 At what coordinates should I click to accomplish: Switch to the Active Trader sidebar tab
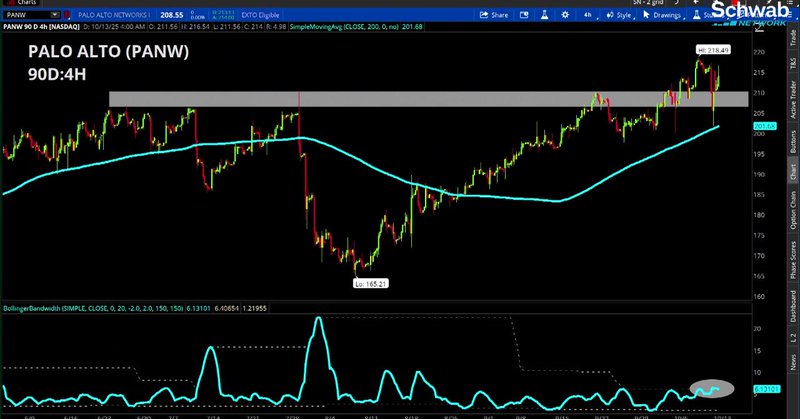tap(793, 100)
